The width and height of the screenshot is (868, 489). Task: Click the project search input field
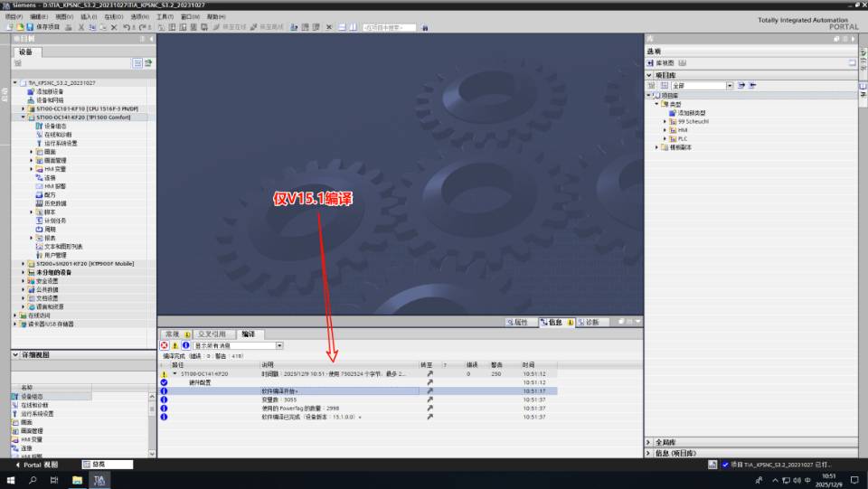point(389,27)
